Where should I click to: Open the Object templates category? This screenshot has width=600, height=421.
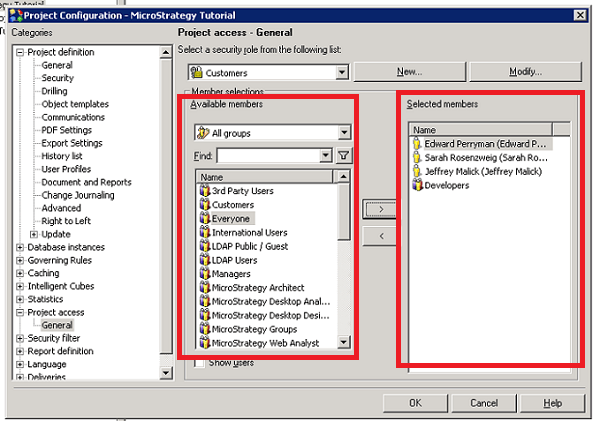point(75,104)
